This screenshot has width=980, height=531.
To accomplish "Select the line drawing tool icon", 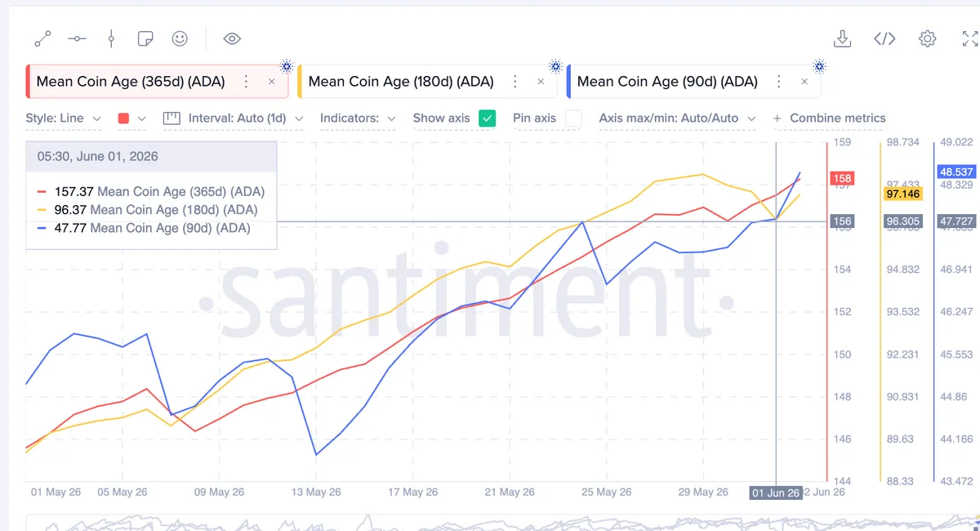I will pos(42,38).
